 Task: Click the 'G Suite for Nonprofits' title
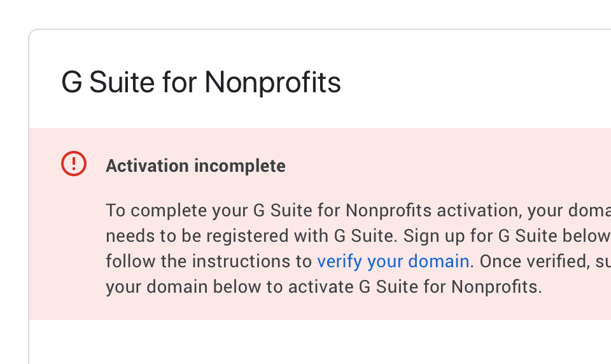click(x=201, y=82)
